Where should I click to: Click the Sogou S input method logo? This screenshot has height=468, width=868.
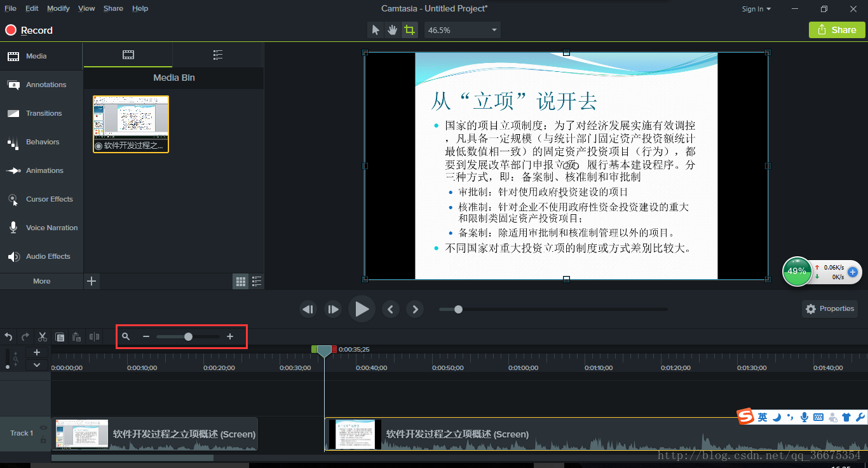pos(746,417)
